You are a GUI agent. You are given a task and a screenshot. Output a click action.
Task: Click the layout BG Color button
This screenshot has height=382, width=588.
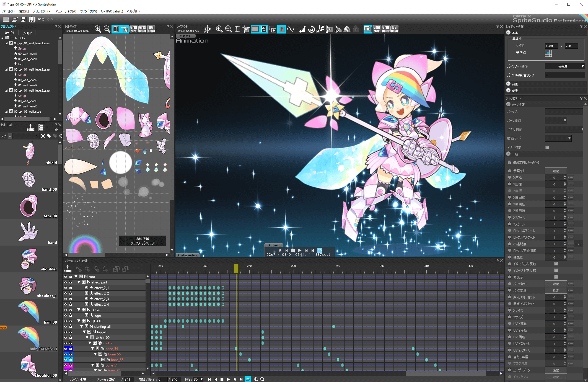click(x=395, y=29)
